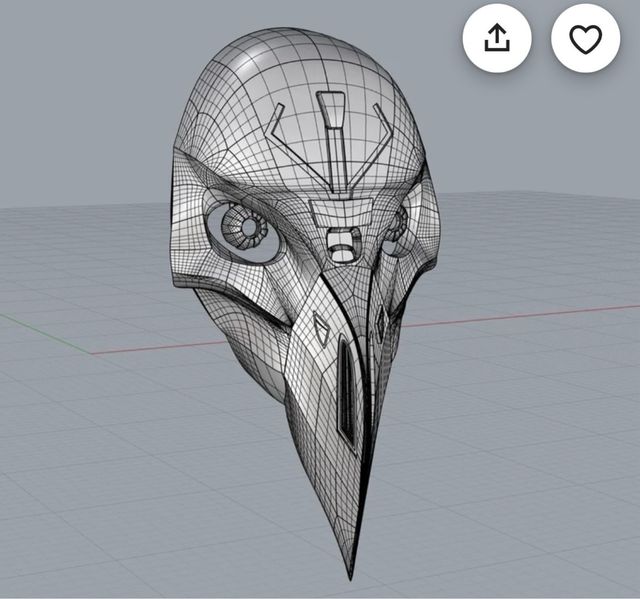Tap the heart favorite icon
The height and width of the screenshot is (599, 640).
(585, 38)
